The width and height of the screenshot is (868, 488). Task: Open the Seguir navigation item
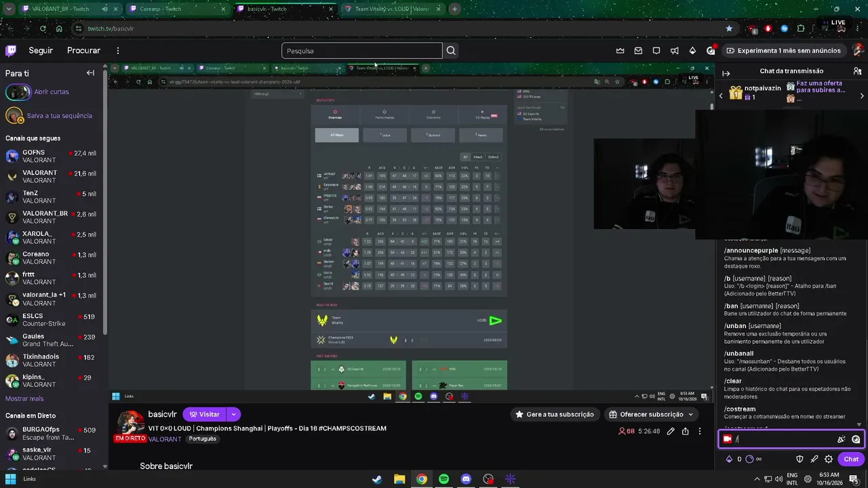click(x=41, y=51)
